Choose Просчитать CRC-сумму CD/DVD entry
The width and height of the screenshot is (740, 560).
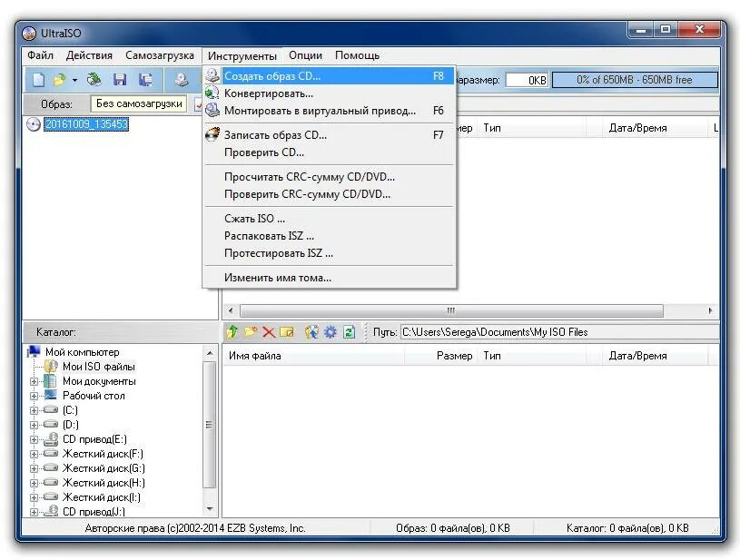pos(330,176)
